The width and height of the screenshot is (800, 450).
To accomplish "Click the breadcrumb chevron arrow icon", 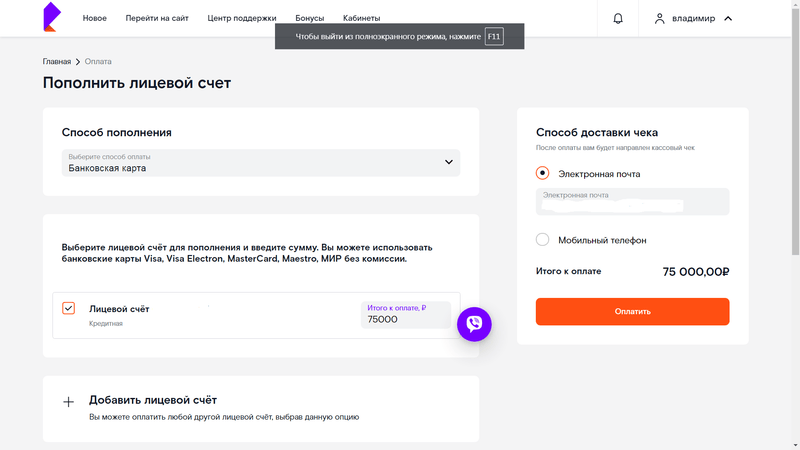I will click(78, 62).
